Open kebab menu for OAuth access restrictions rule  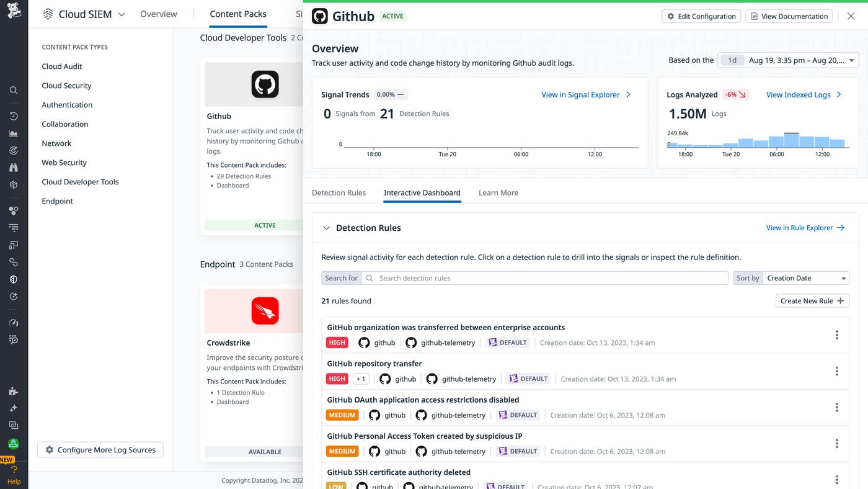tap(836, 408)
